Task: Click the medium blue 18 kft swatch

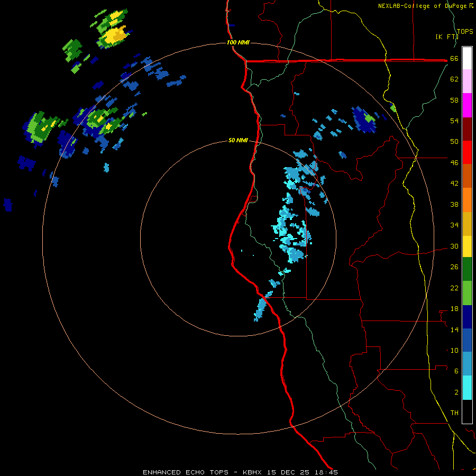Action: 467,340
